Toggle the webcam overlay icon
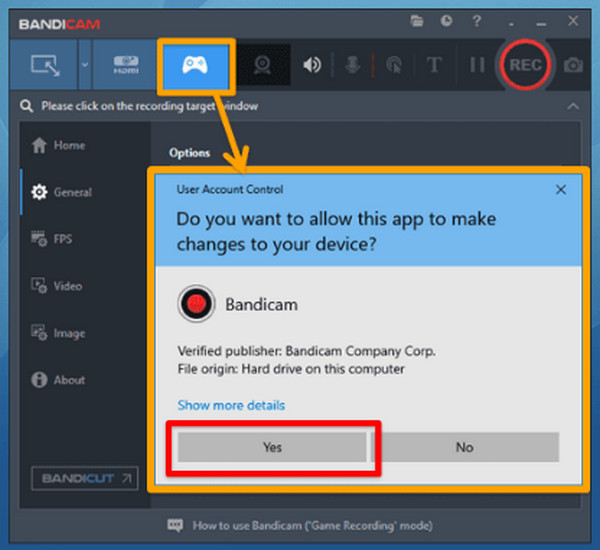This screenshot has width=600, height=550. [x=262, y=65]
